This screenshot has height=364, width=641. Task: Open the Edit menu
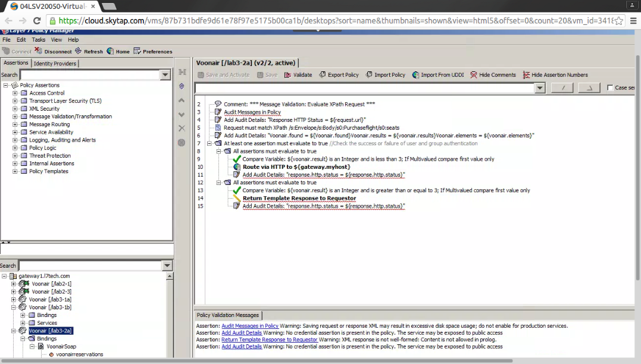coord(21,40)
